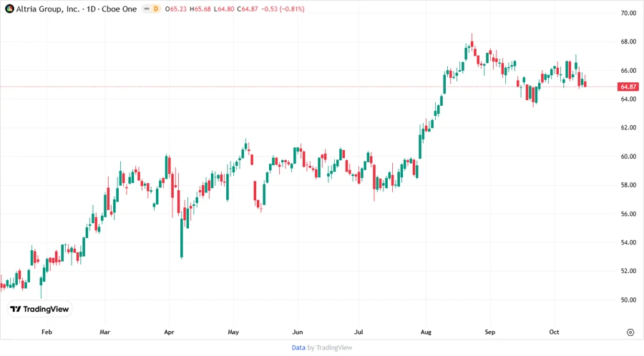
Task: Click the 64.00 price axis label
Action: tap(628, 99)
